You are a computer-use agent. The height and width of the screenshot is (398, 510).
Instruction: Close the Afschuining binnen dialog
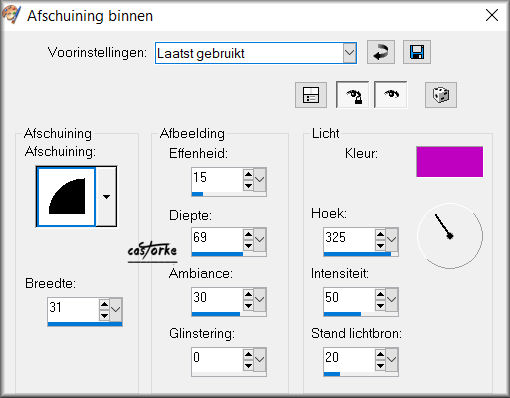(492, 15)
